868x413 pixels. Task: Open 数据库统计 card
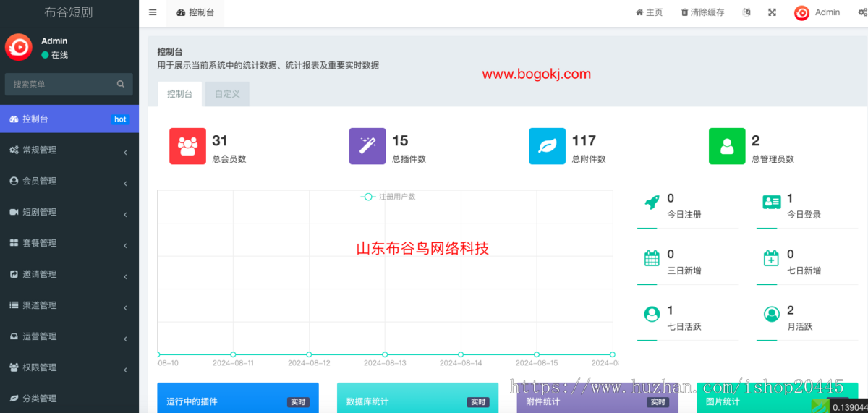(x=417, y=398)
